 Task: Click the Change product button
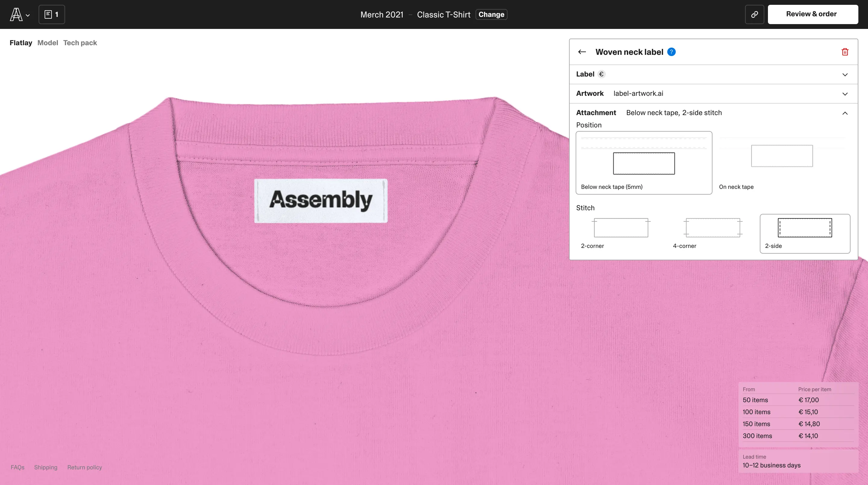click(491, 14)
